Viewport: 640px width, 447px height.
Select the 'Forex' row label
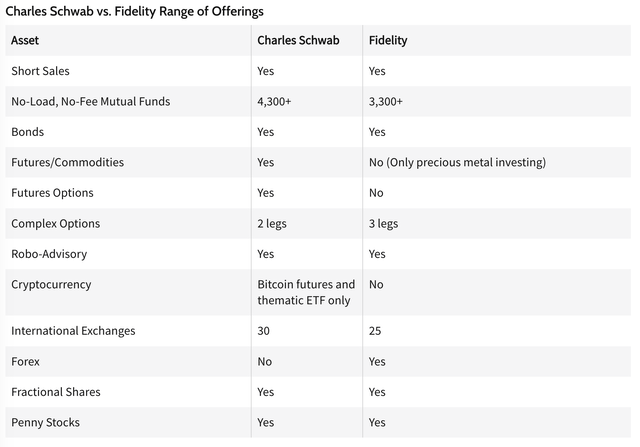point(26,361)
